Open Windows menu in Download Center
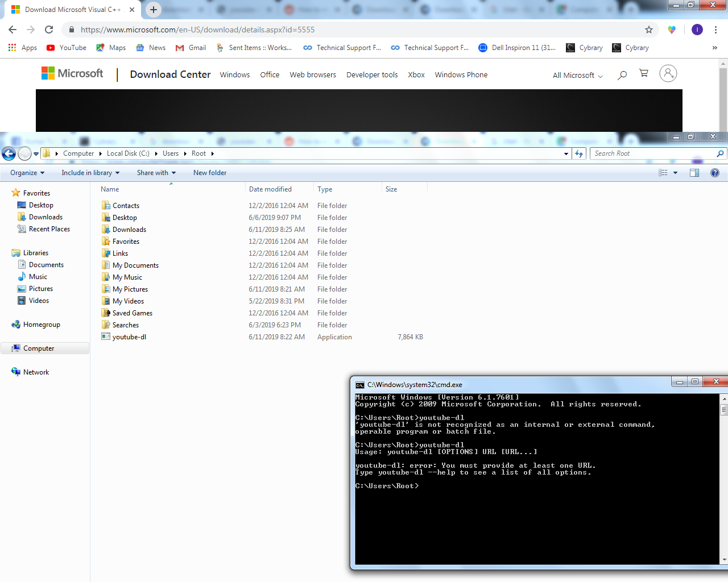 pos(235,74)
